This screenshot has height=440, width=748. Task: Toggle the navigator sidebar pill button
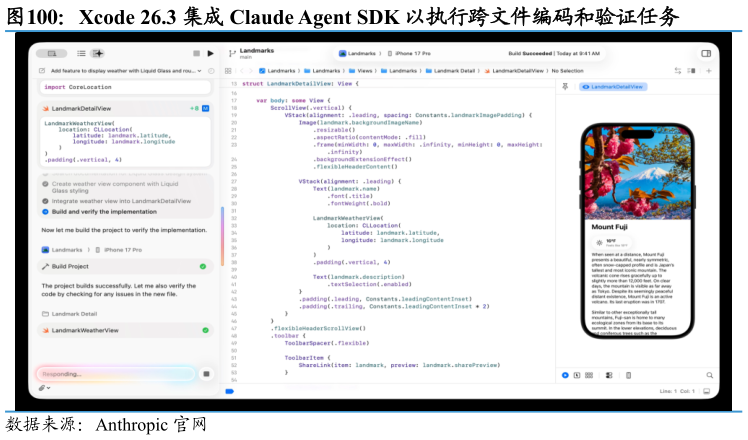(52, 53)
